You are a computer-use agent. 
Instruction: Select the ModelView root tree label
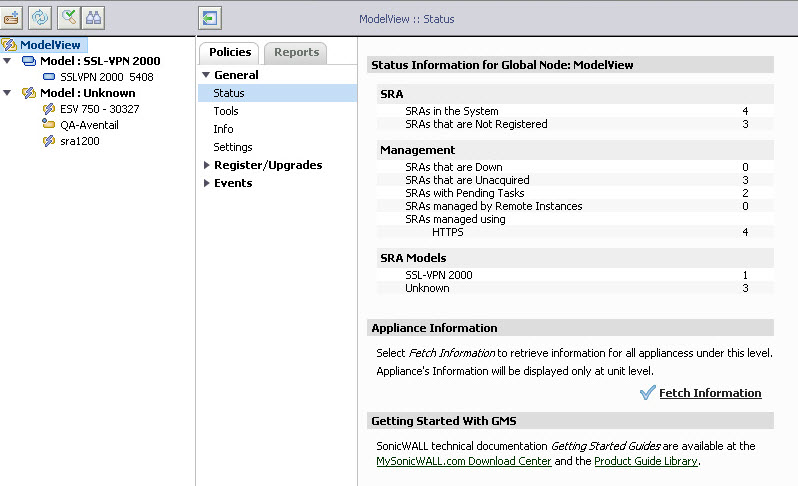click(x=50, y=45)
